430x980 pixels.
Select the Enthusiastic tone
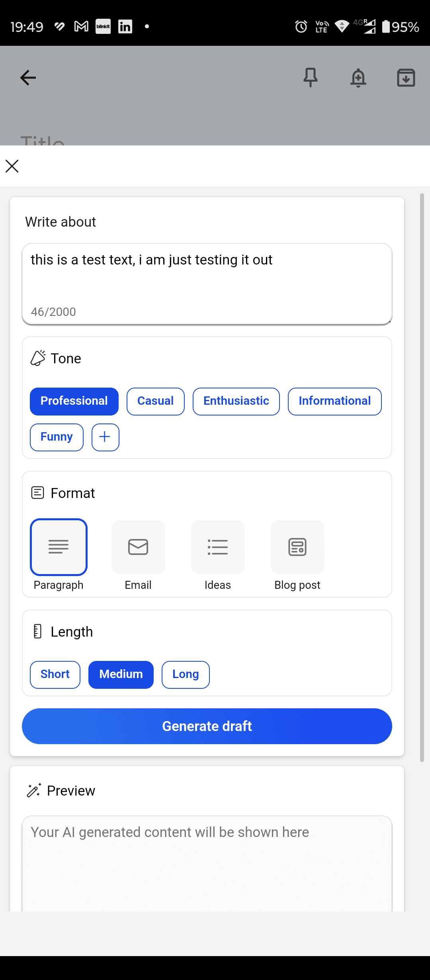[236, 401]
